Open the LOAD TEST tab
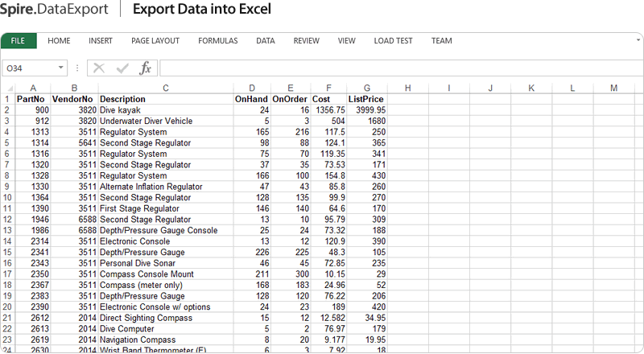 click(393, 41)
